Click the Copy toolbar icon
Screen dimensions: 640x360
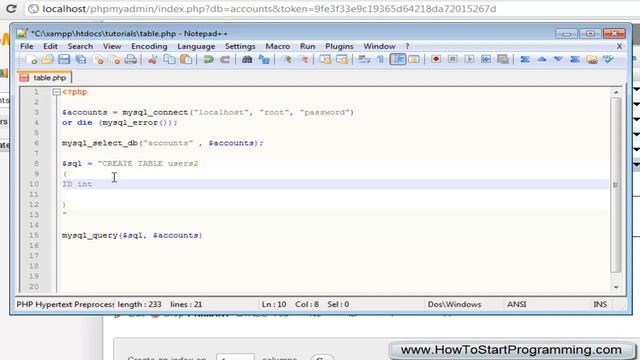169,60
